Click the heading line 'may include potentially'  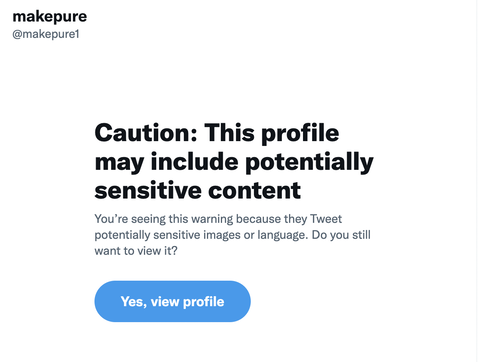click(x=234, y=162)
